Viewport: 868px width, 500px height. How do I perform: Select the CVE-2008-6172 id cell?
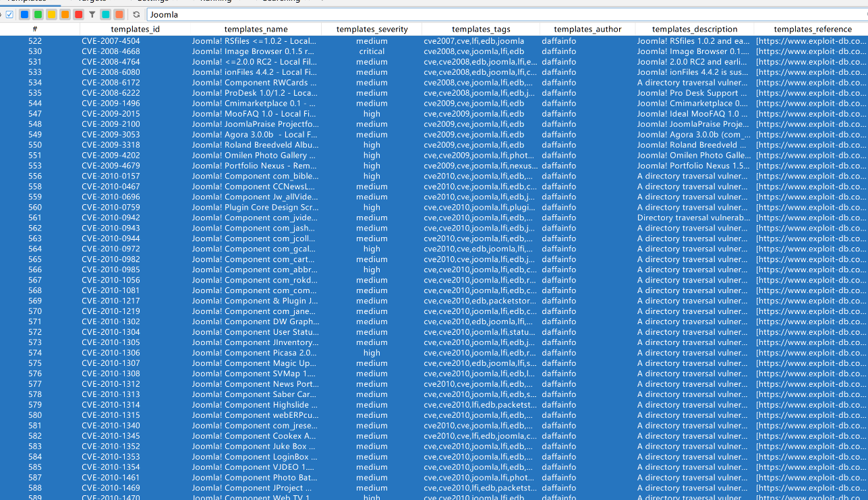click(111, 83)
